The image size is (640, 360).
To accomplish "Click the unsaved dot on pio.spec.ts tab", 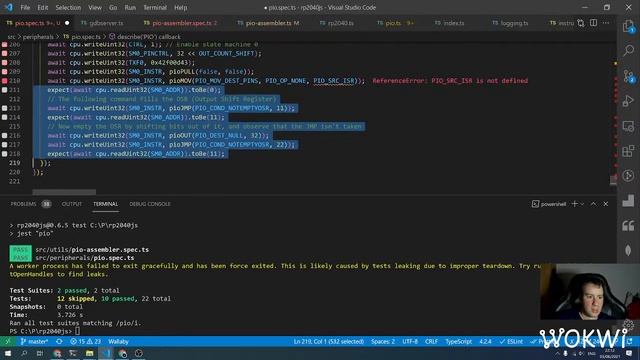I will [x=67, y=23].
